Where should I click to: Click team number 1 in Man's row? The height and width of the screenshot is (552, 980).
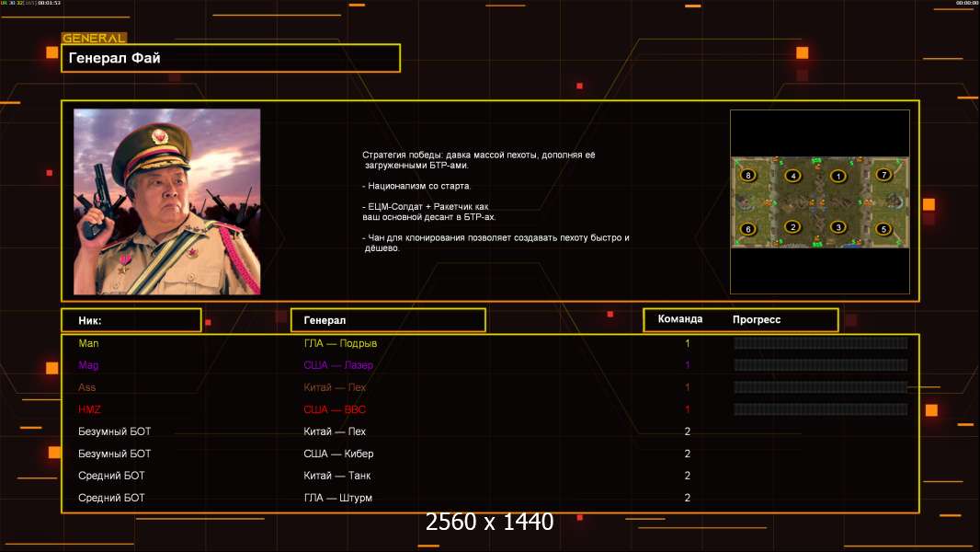[688, 343]
